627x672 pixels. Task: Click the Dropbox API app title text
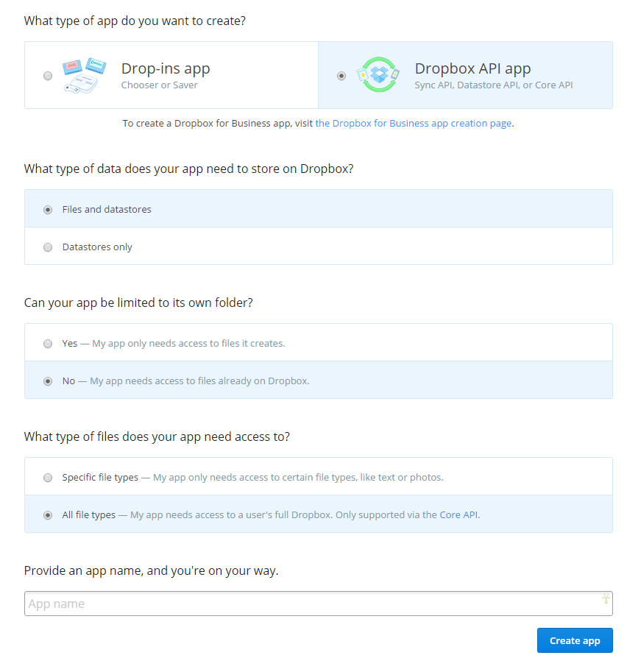(472, 68)
